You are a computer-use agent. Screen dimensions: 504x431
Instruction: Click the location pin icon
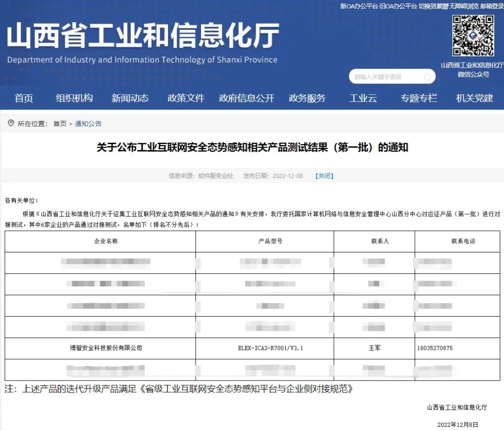click(11, 123)
